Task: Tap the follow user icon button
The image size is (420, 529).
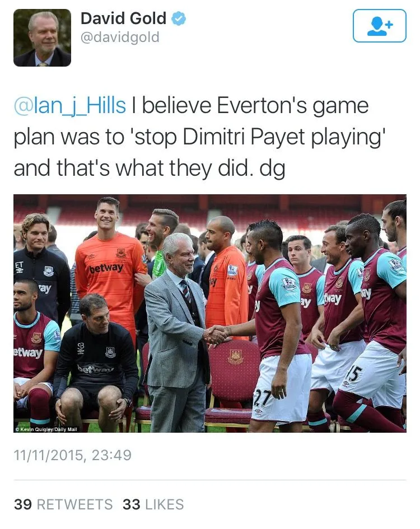Action: 379,26
